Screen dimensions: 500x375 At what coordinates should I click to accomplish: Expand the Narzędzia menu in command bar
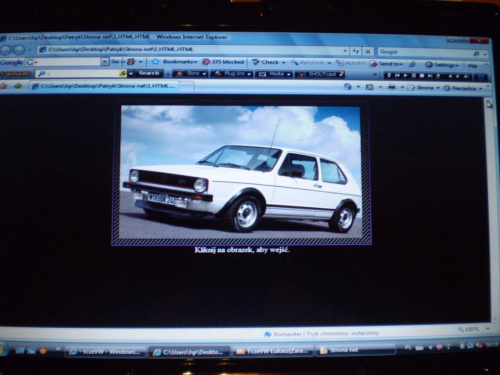pos(463,88)
